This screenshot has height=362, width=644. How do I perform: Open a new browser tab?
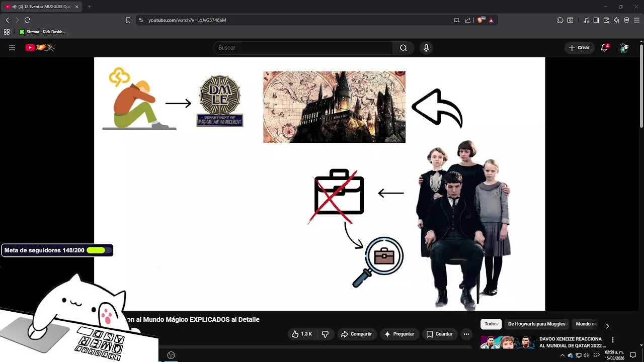click(x=89, y=7)
